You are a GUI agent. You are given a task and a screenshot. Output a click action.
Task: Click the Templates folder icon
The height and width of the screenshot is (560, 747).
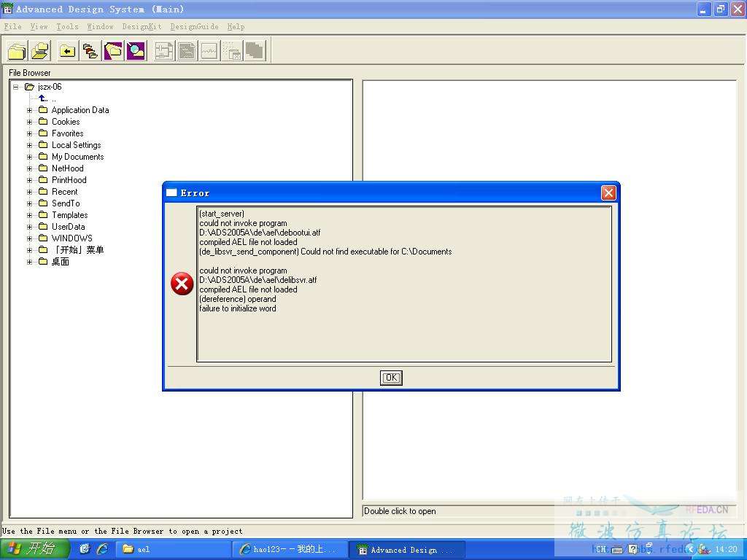[x=43, y=215]
